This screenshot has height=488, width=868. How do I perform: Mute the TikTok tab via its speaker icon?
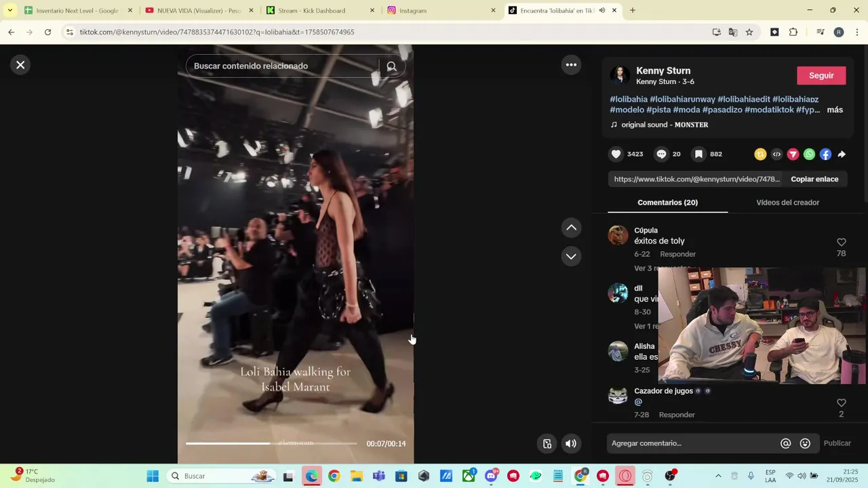(x=601, y=10)
